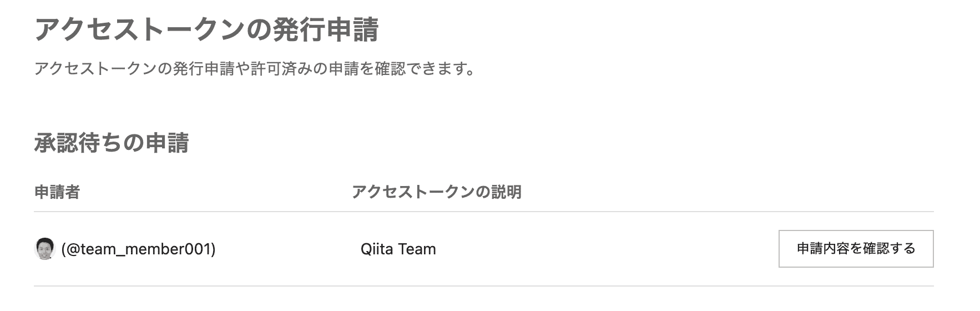The width and height of the screenshot is (980, 311).
Task: Click the divider line beneath the column headers
Action: (x=483, y=212)
